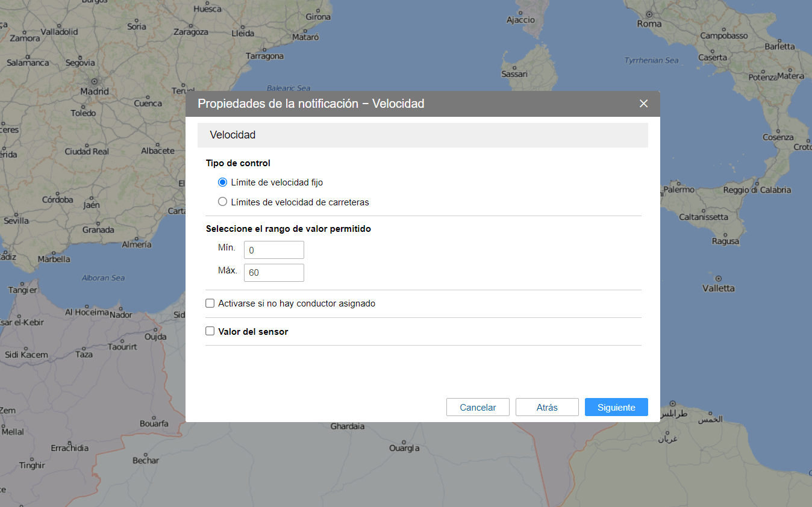
Task: Click the Velocidad section header bar
Action: (x=422, y=135)
